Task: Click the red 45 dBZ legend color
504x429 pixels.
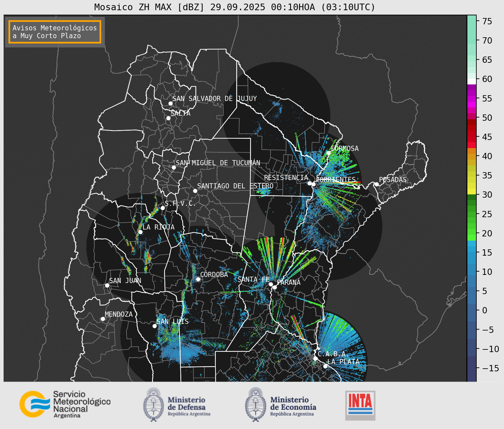Action: click(472, 137)
